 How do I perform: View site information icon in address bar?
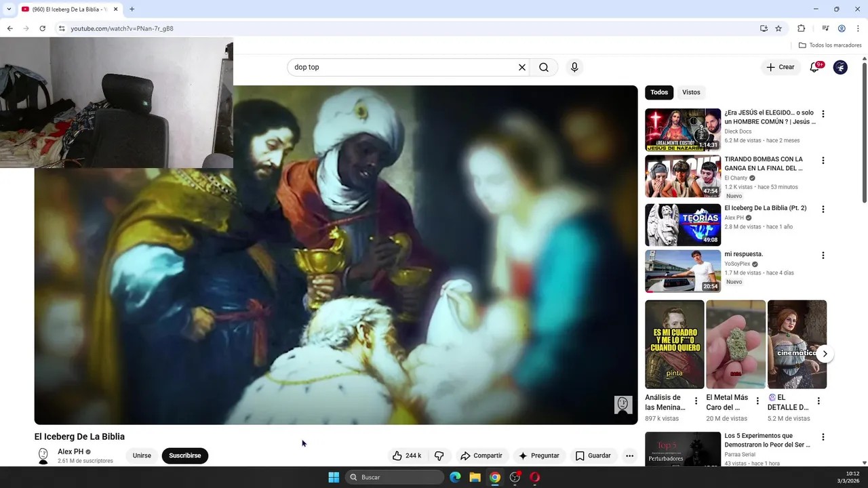tap(61, 28)
